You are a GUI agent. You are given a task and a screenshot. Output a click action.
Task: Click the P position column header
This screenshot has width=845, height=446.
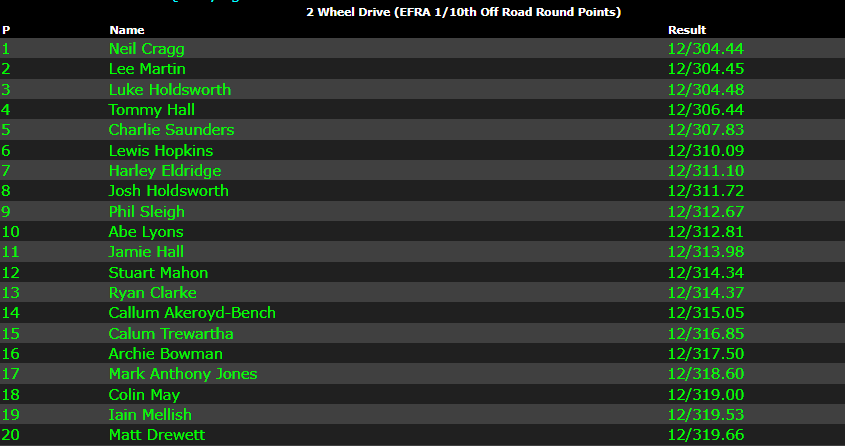coord(6,30)
